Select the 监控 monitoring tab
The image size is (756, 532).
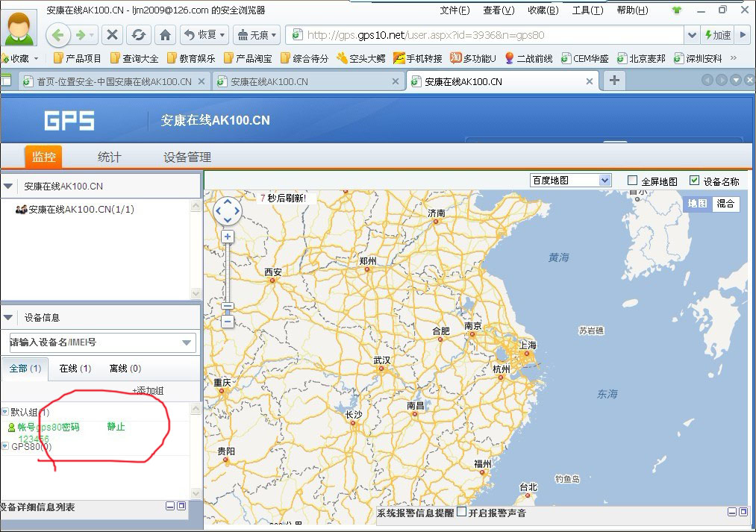(43, 157)
